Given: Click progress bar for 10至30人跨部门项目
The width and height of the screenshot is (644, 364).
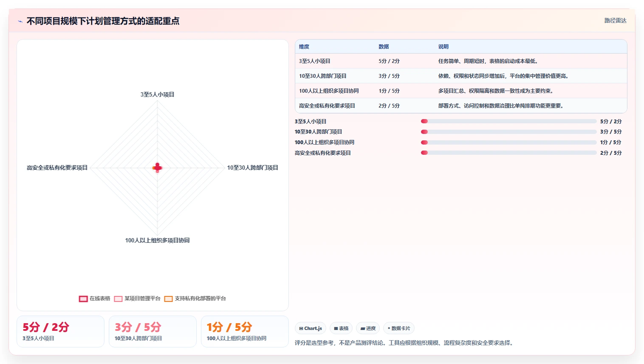Looking at the screenshot, I should [x=509, y=132].
